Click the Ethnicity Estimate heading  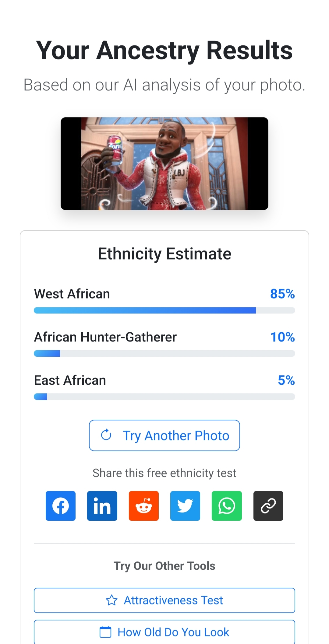click(164, 254)
